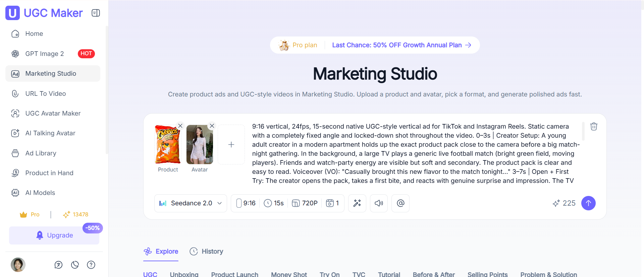Screen dimensions: 644x277
Task: Select the UGC category tab
Action: (x=150, y=274)
